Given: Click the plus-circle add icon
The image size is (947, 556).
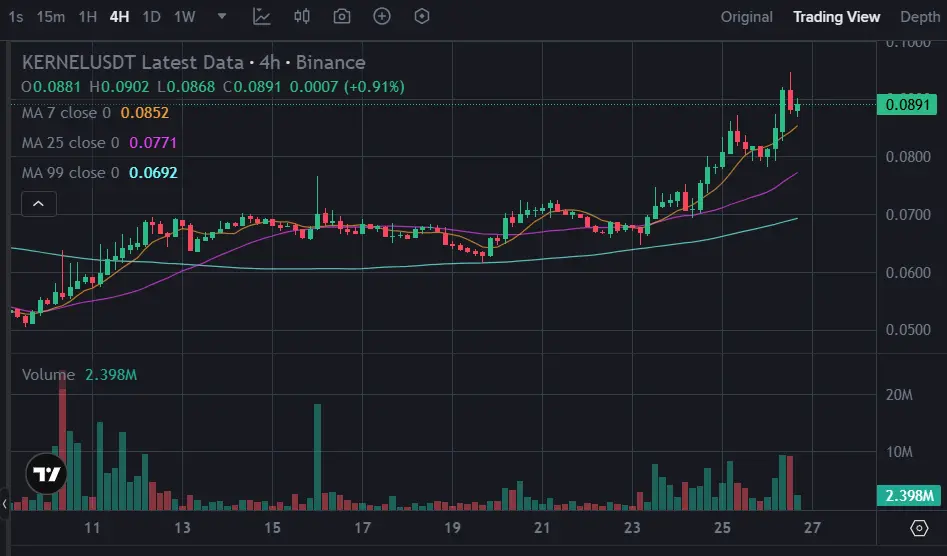Looking at the screenshot, I should pyautogui.click(x=382, y=16).
